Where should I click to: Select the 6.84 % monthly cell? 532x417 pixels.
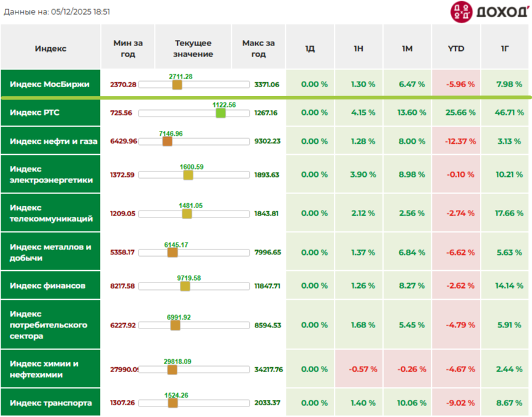[407, 252]
